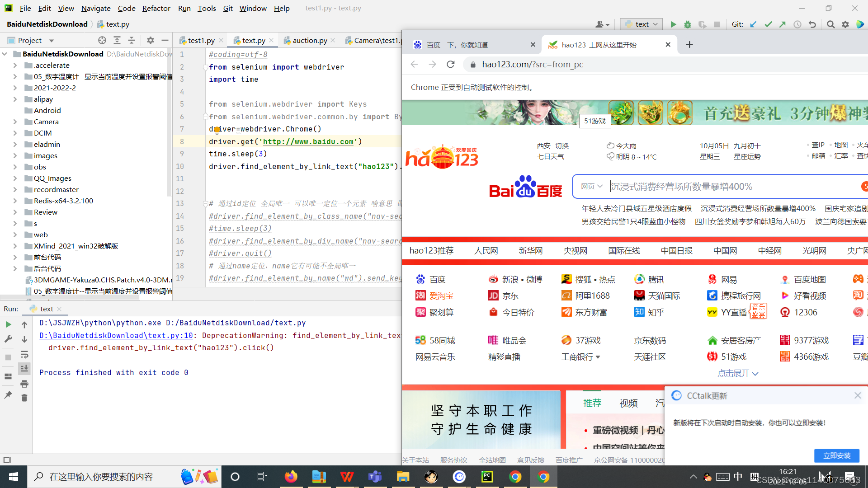Push changes with the Git arrow icon
This screenshot has height=488, width=868.
[x=783, y=24]
